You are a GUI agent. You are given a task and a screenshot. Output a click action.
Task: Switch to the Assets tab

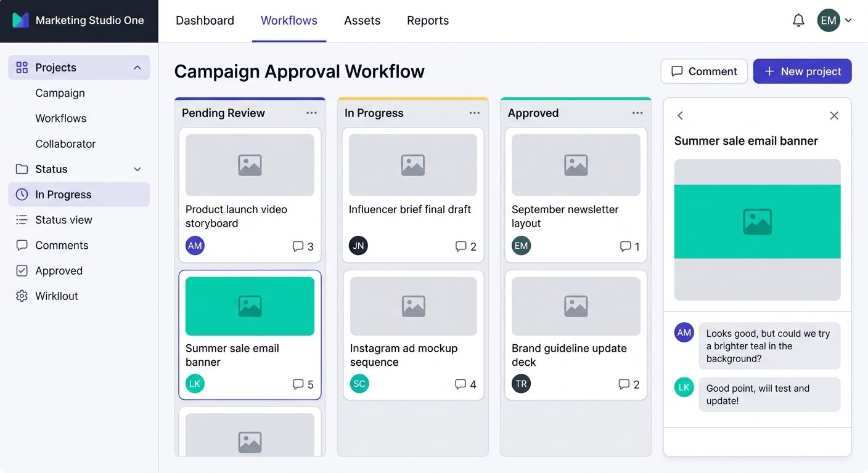tap(362, 20)
